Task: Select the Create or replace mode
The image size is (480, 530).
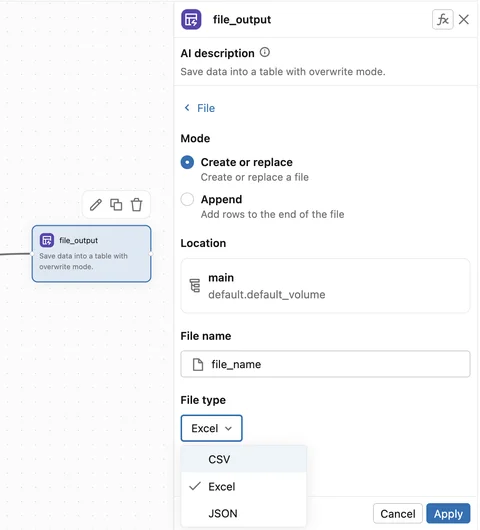Action: pos(187,162)
